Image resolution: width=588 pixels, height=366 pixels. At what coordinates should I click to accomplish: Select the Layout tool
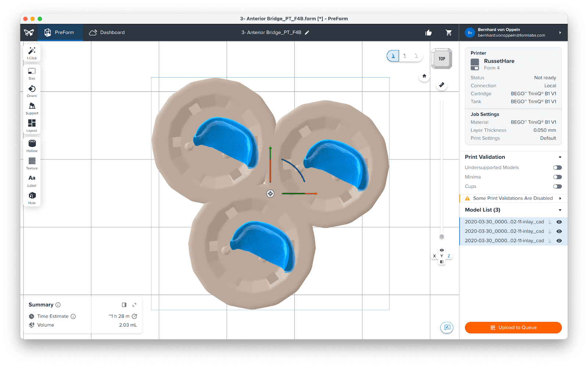coord(32,125)
